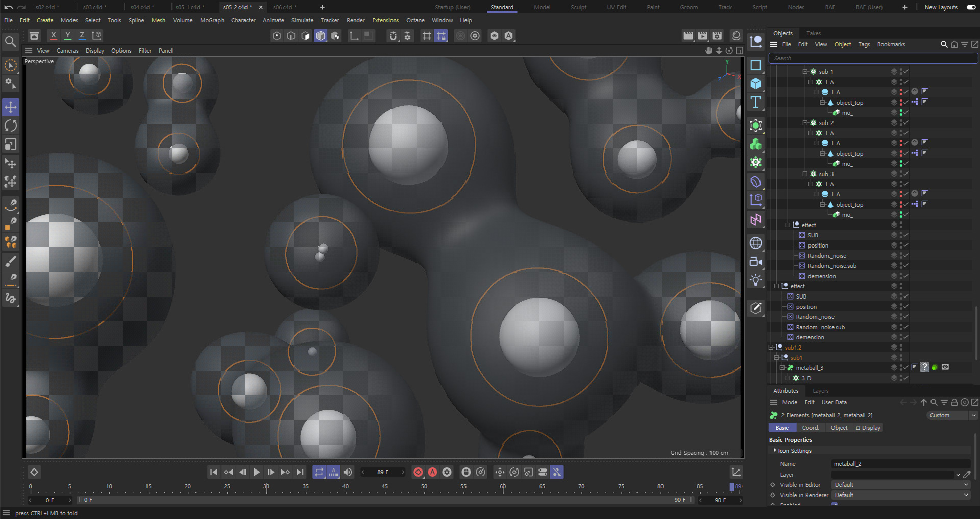Go to end of animation
The height and width of the screenshot is (519, 980).
pyautogui.click(x=300, y=472)
